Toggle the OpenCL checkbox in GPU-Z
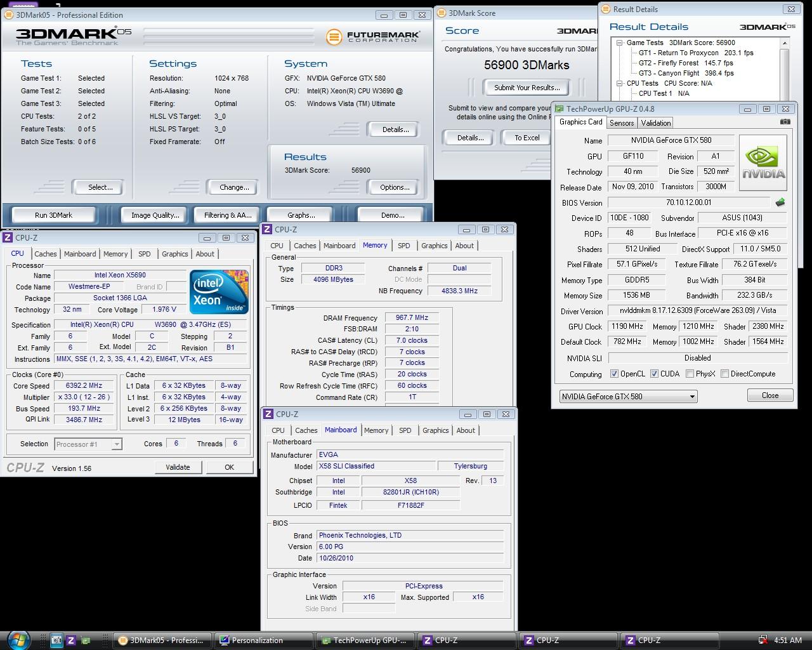The image size is (812, 650). click(x=614, y=374)
